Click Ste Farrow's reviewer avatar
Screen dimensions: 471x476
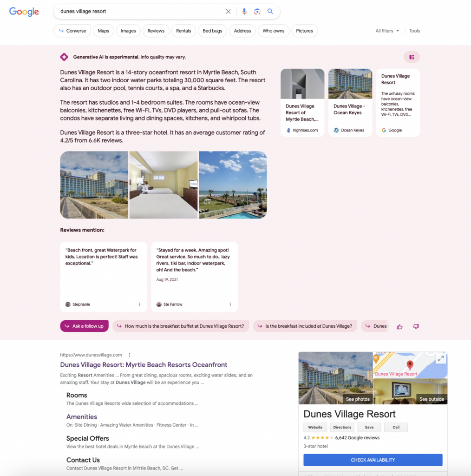pyautogui.click(x=159, y=304)
